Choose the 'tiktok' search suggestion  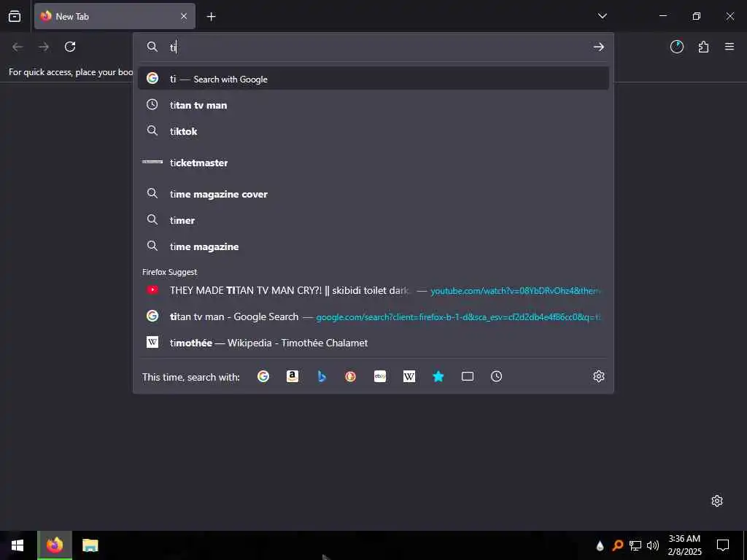[373, 131]
